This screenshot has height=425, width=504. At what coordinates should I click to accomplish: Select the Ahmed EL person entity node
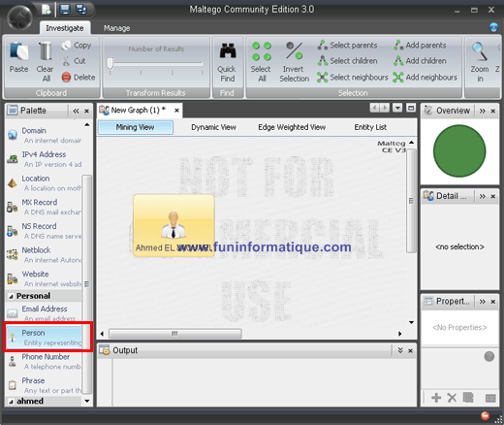click(173, 225)
